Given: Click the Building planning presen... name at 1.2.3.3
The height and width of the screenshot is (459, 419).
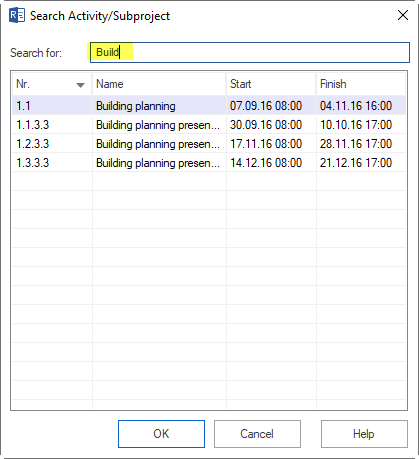Looking at the screenshot, I should [158, 144].
